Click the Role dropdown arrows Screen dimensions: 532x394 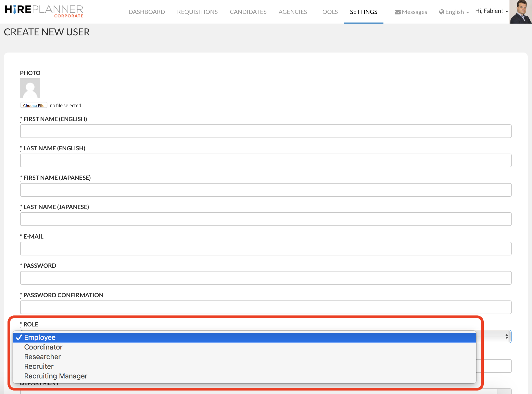(507, 336)
